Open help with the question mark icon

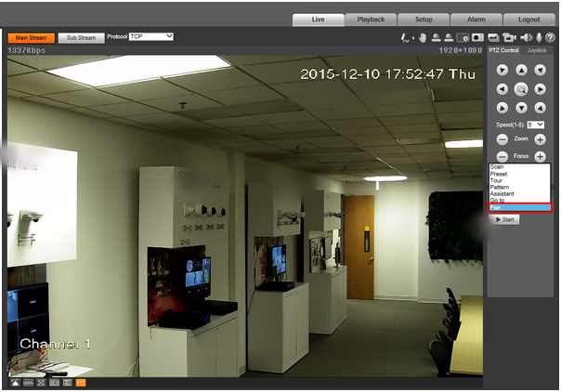pos(550,37)
